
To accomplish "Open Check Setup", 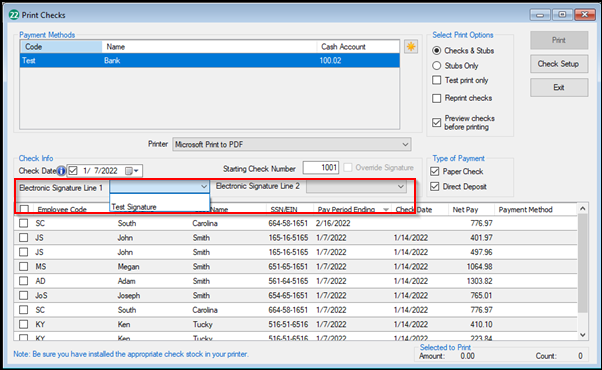I will click(559, 64).
